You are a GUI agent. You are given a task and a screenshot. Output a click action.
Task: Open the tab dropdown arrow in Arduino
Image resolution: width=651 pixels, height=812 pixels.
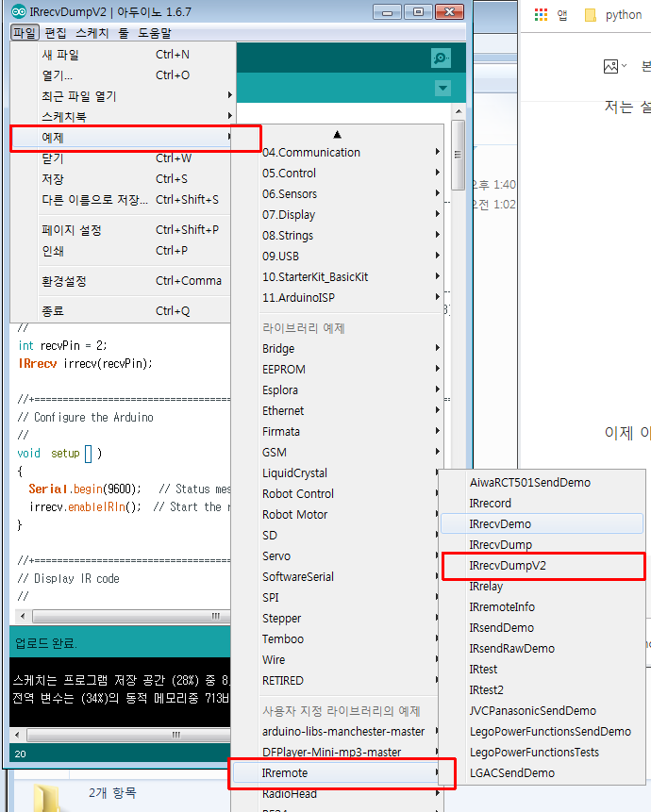pos(442,88)
